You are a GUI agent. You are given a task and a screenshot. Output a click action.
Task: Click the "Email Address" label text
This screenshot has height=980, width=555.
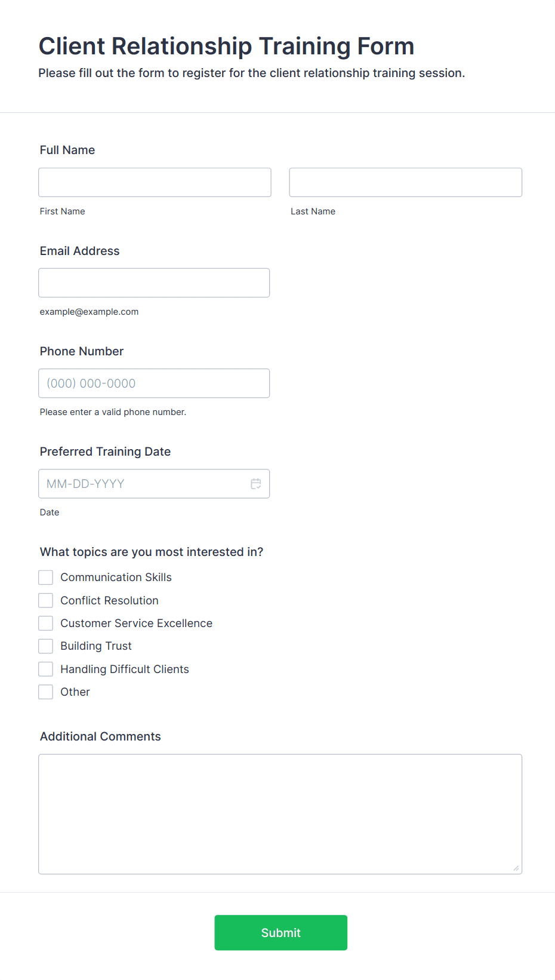coord(80,251)
